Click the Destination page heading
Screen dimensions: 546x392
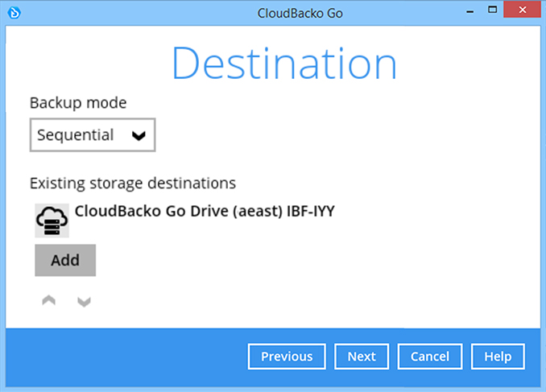pos(284,64)
